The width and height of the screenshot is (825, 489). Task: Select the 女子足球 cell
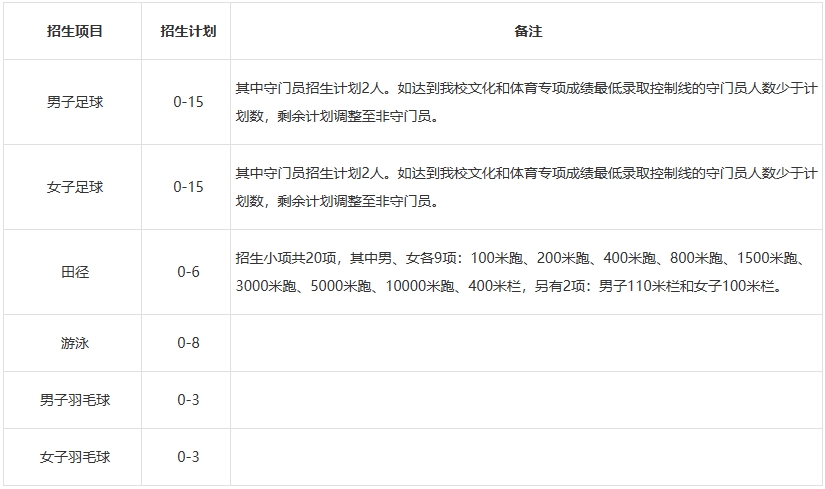[x=74, y=187]
